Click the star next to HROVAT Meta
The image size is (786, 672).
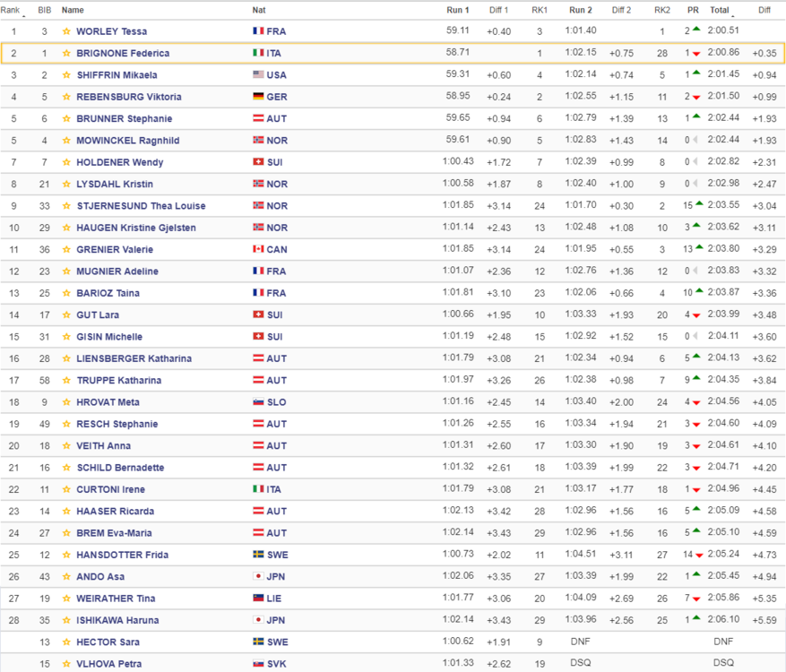pyautogui.click(x=66, y=402)
